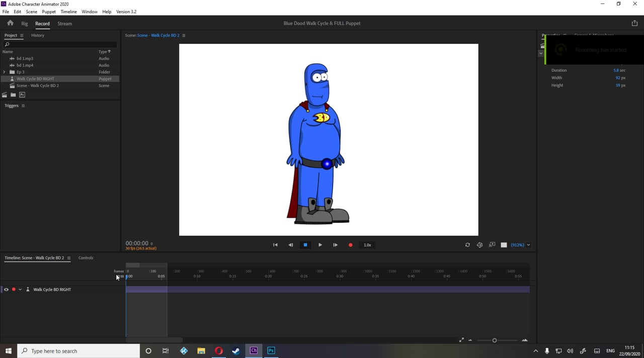Click the new folder icon in Project panel
Image resolution: width=644 pixels, height=358 pixels.
13,95
